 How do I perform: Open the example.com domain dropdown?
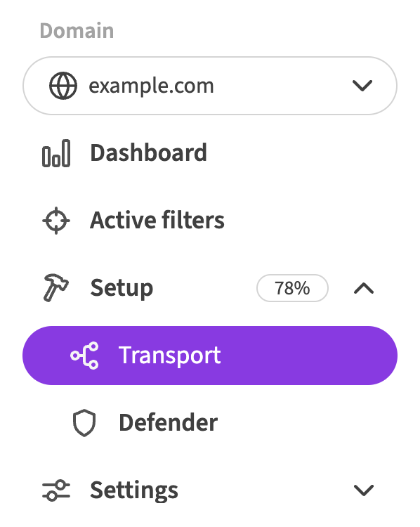210,86
